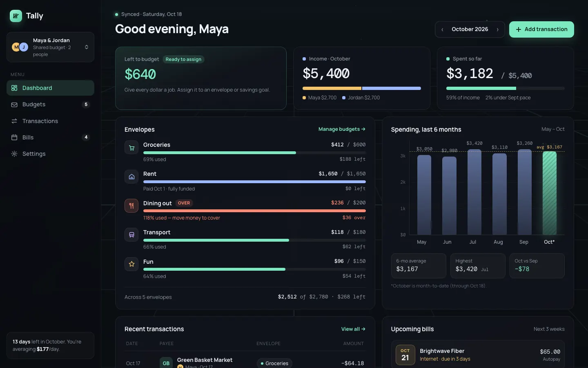The height and width of the screenshot is (368, 588).
Task: Click the Groceries envelope tag on transaction
Action: coord(274,363)
